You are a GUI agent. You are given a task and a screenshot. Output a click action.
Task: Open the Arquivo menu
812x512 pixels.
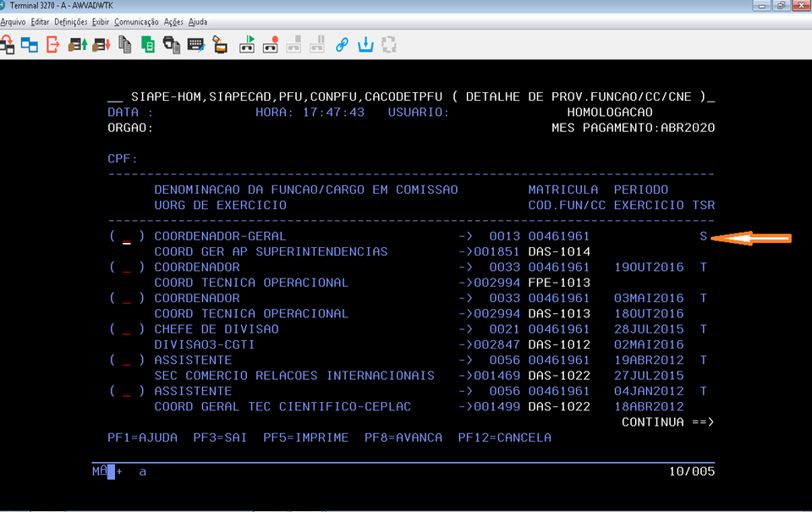click(x=13, y=21)
